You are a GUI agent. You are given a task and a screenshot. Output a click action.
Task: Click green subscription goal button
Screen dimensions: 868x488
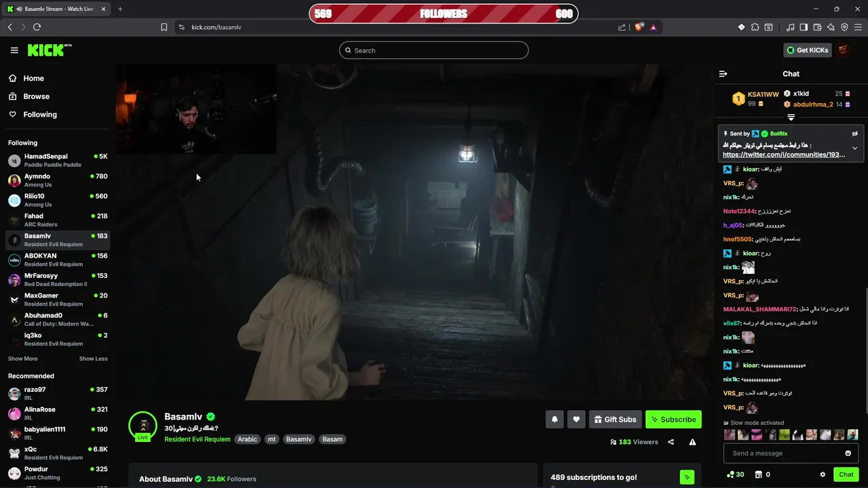(x=687, y=477)
